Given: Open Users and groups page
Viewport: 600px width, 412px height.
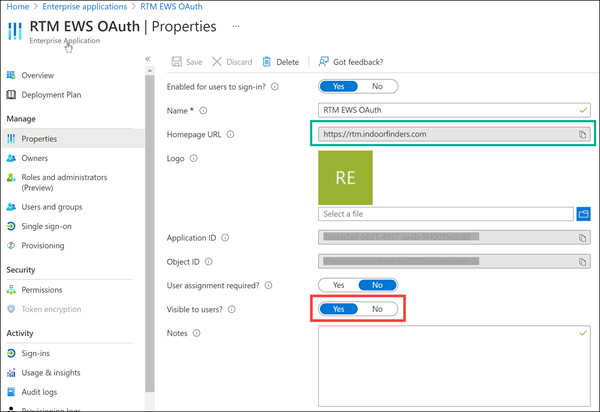Looking at the screenshot, I should pyautogui.click(x=52, y=207).
